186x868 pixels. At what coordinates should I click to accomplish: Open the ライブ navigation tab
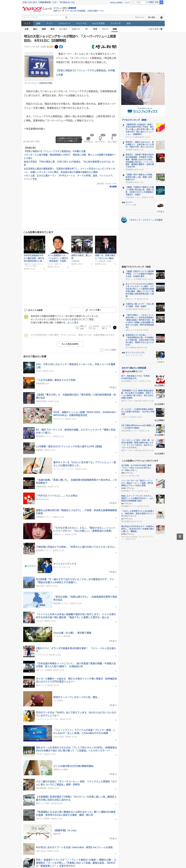click(49, 23)
